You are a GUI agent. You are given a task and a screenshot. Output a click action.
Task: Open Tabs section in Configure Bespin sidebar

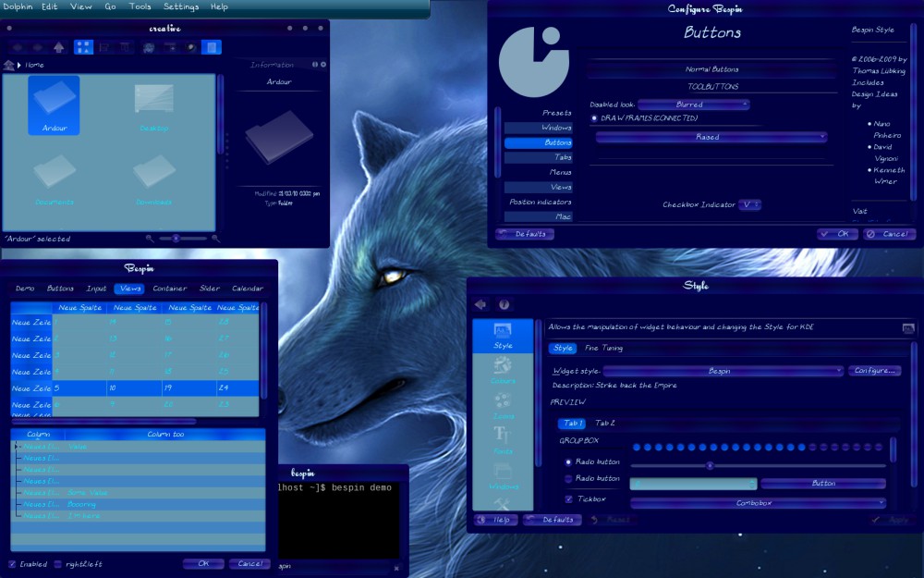(538, 157)
